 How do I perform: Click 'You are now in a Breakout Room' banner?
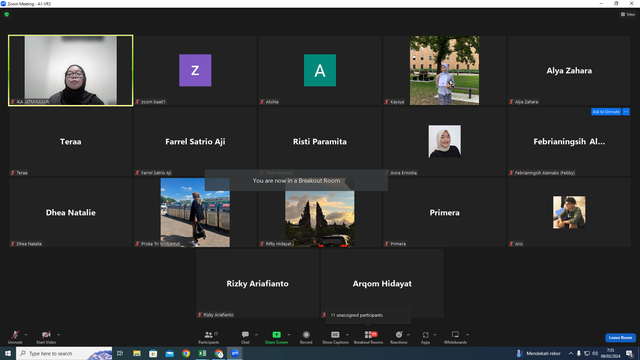point(296,180)
